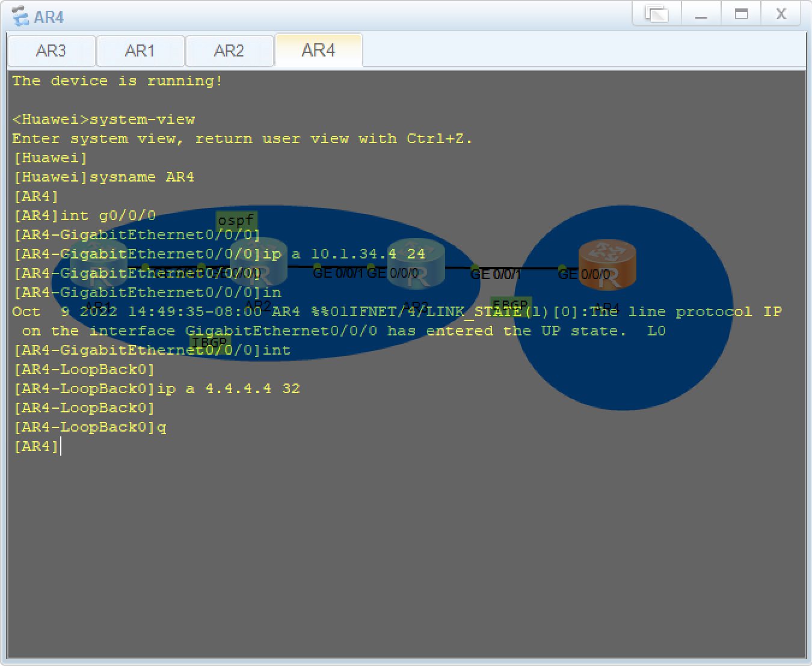
Task: Maximize the AR4 terminal window
Action: click(x=742, y=14)
